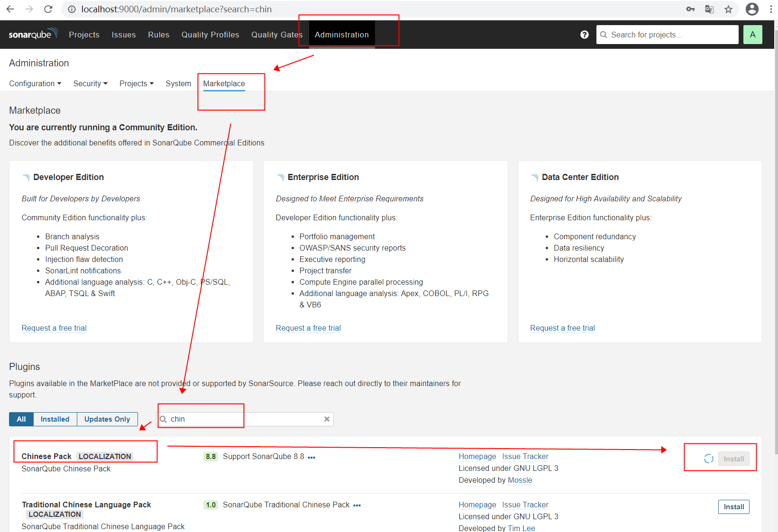
Task: Open the browser profile avatar
Action: coord(752,9)
